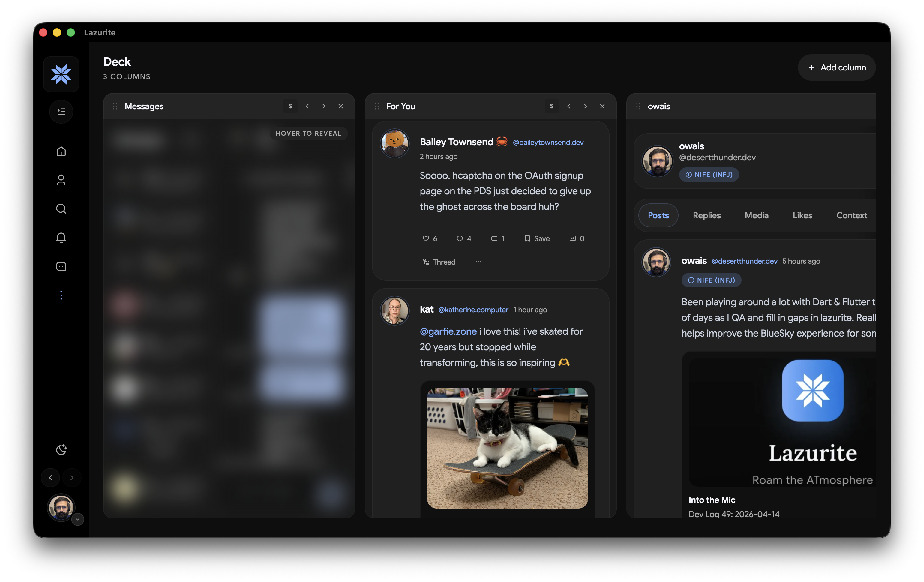Open the @baileytownsend.dev handle link

pyautogui.click(x=548, y=142)
